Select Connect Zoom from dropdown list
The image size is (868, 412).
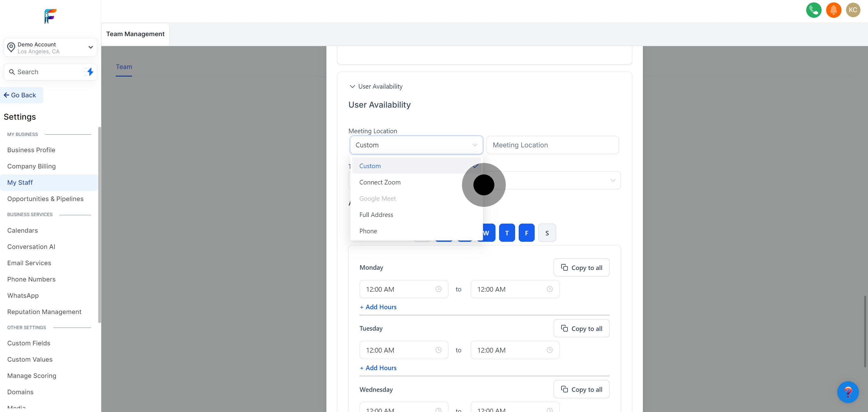(380, 182)
